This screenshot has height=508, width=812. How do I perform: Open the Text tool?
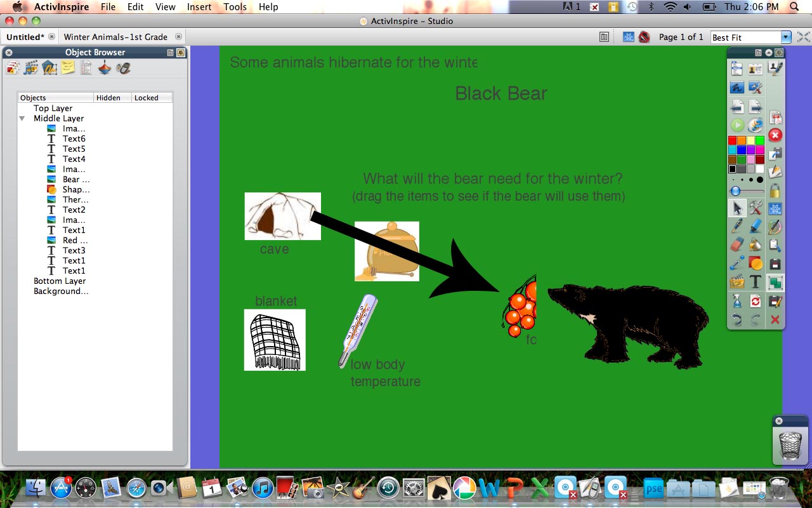(x=756, y=282)
